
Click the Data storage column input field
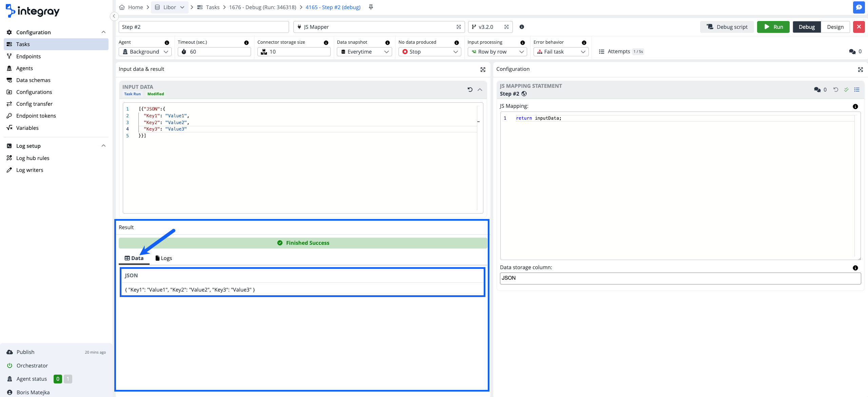pos(680,278)
